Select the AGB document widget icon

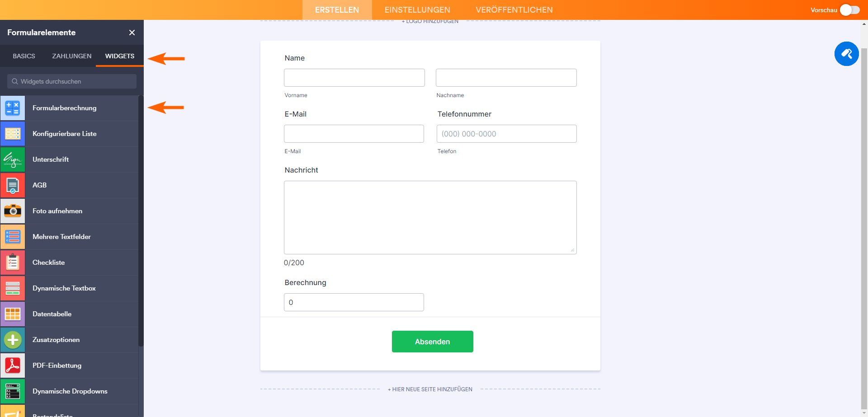[13, 185]
